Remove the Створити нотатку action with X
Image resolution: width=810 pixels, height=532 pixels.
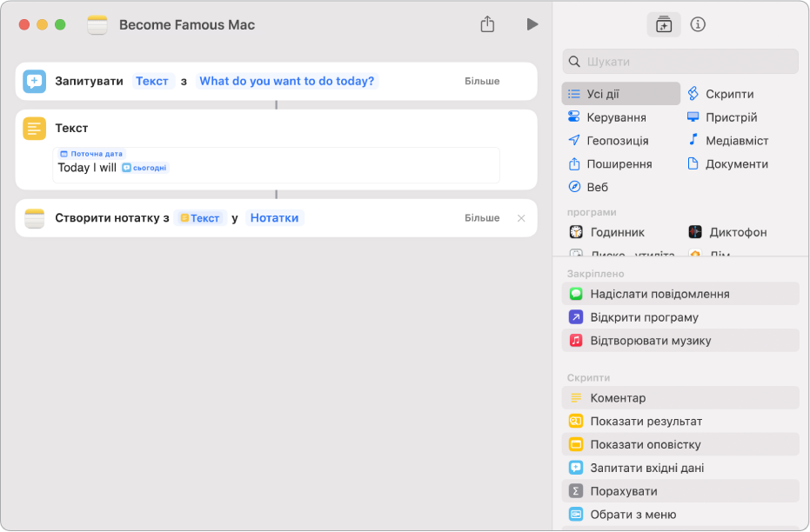tap(521, 217)
